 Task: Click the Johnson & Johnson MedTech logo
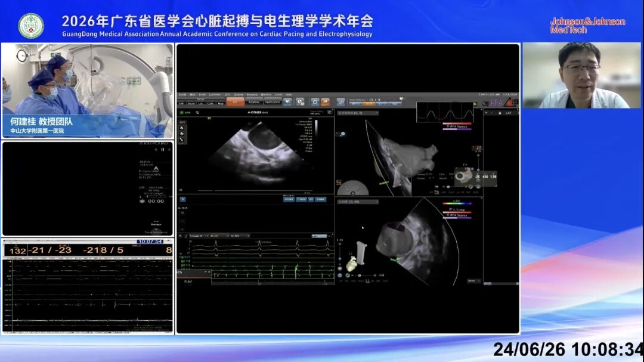pyautogui.click(x=587, y=26)
